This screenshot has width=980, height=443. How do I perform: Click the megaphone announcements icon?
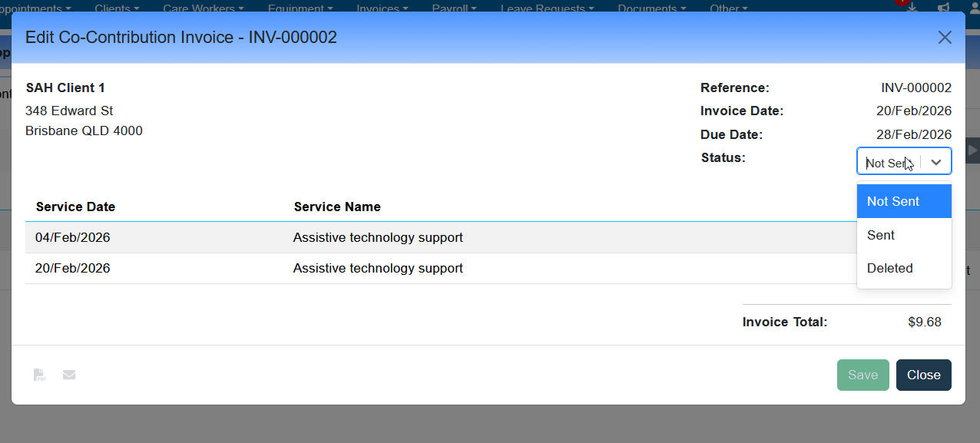943,7
